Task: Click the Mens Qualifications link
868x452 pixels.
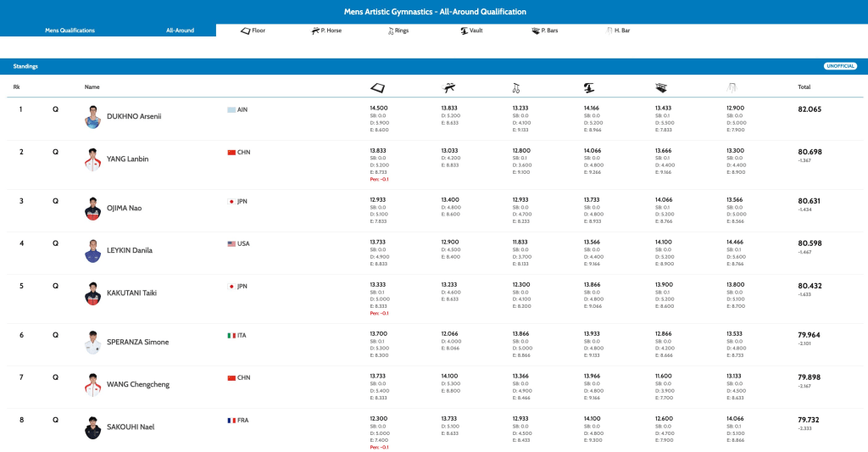Action: click(70, 31)
